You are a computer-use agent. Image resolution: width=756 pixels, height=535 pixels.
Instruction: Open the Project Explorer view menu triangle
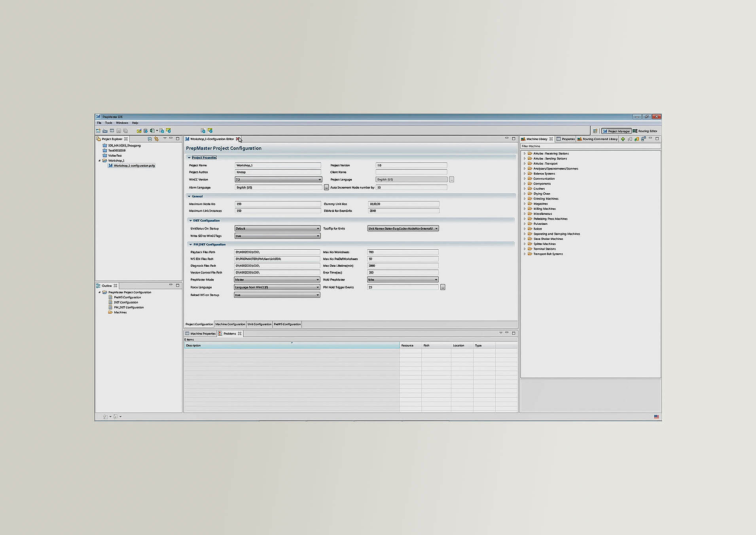[x=165, y=138]
